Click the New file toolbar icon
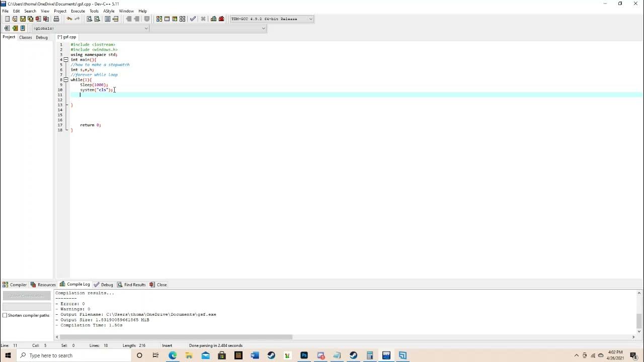This screenshot has width=644, height=362. (7, 19)
